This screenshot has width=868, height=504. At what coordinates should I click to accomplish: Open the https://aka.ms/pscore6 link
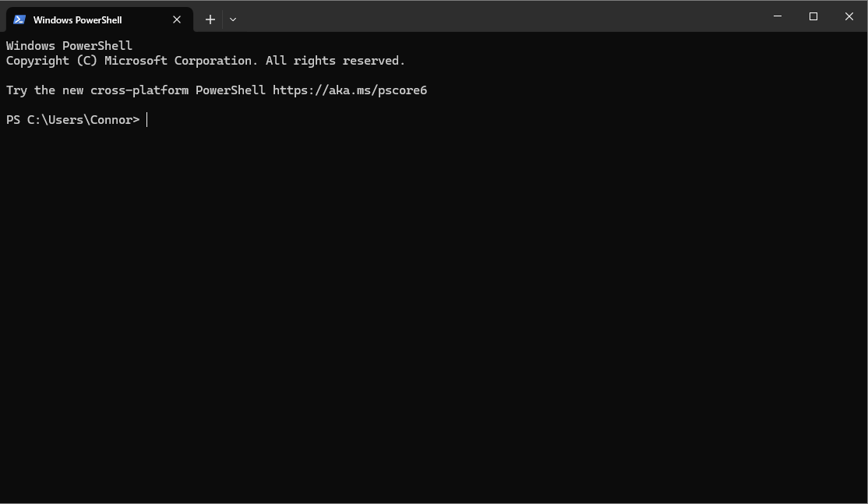tap(351, 90)
